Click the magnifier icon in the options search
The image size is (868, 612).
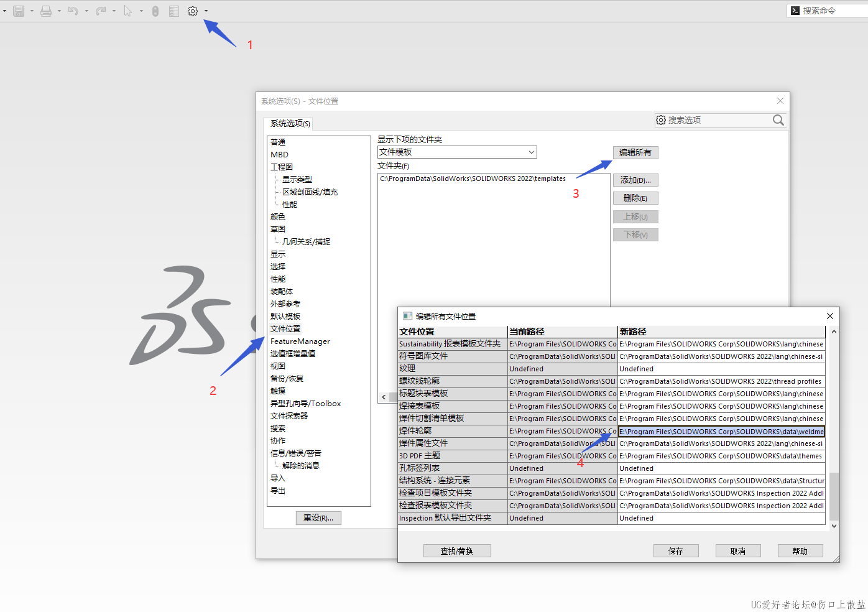coord(778,120)
